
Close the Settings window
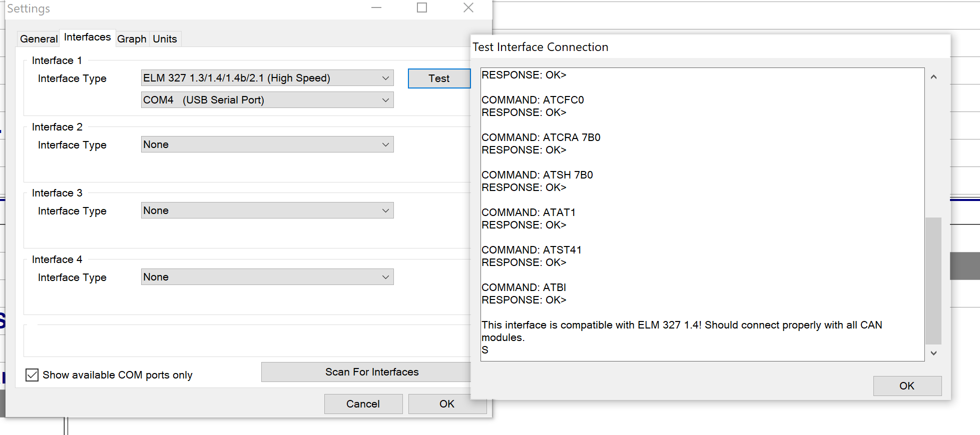point(468,7)
